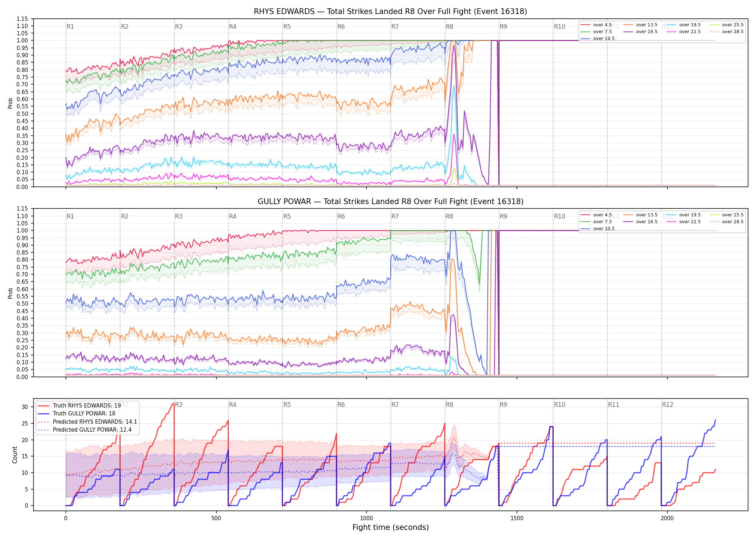This screenshot has width=756, height=540.
Task: Click the 'Count' y-axis label of bottom chart
Action: point(15,455)
